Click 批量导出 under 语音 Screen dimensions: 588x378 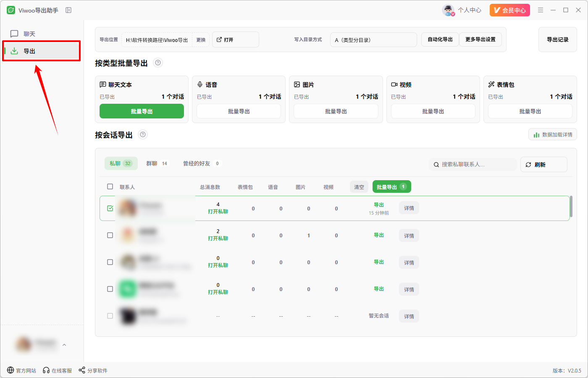(239, 111)
